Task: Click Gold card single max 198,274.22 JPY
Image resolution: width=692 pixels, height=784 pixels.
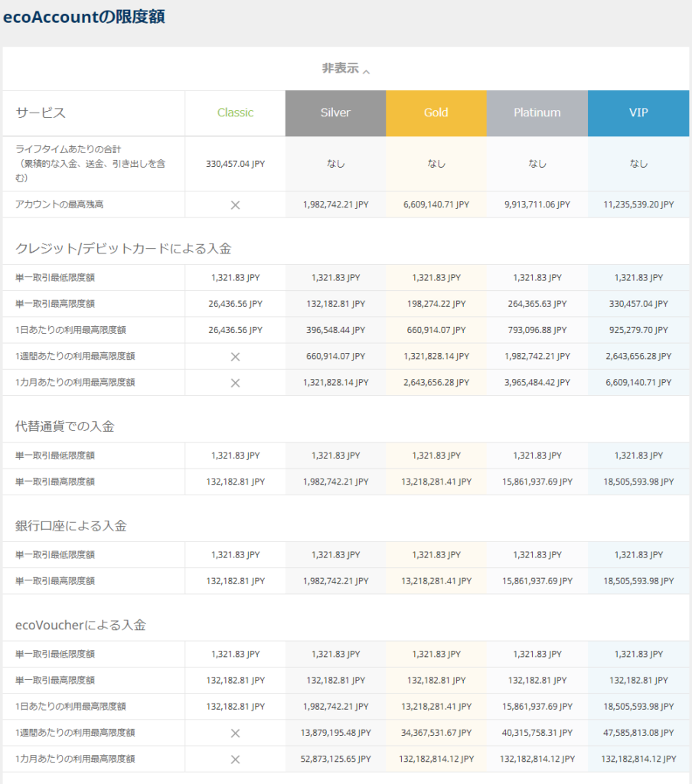Action: [436, 303]
